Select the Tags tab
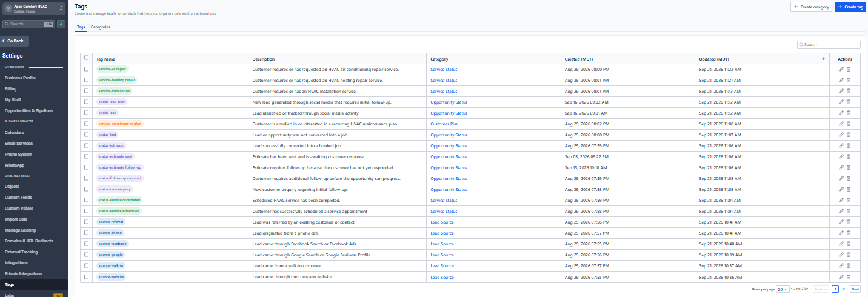The width and height of the screenshot is (868, 297). pos(81,27)
